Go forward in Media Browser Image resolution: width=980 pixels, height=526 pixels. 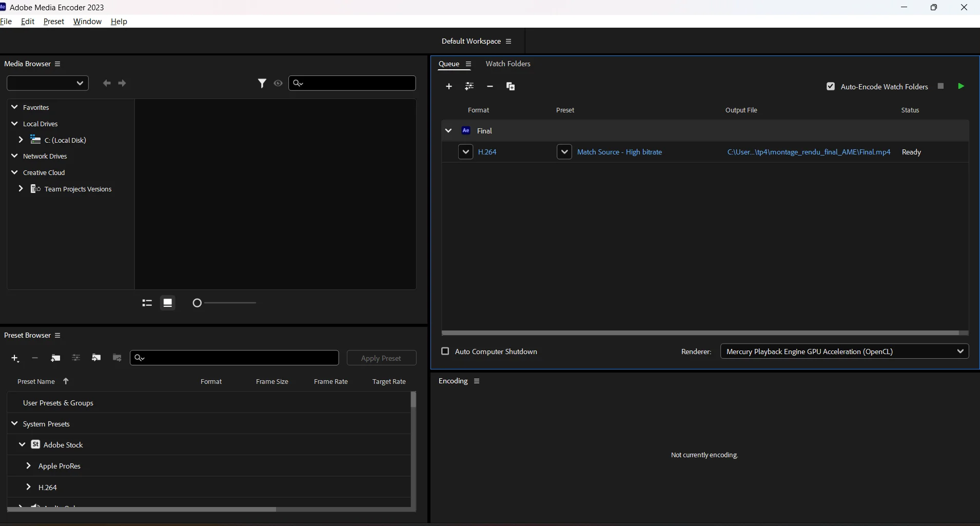tap(122, 83)
